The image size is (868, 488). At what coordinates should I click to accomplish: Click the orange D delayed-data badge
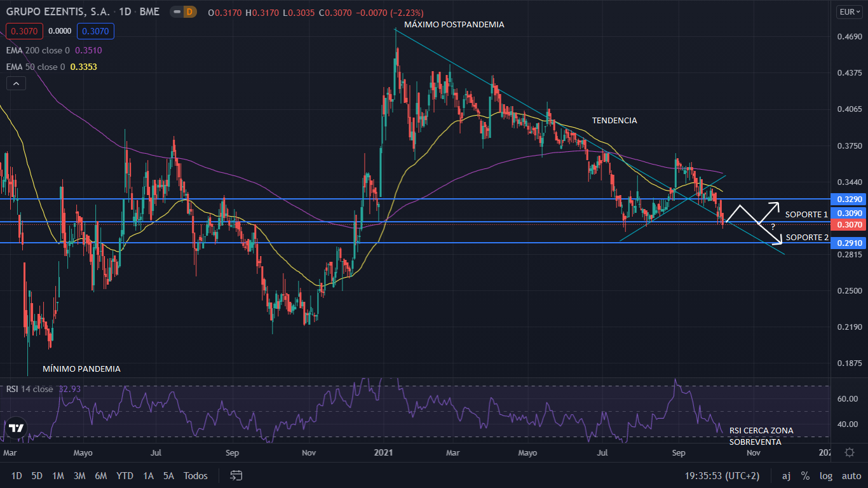189,13
